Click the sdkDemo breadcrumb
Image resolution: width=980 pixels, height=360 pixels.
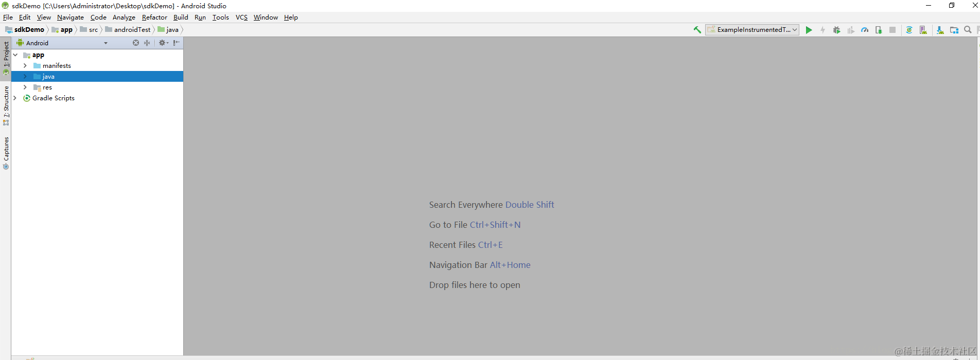pyautogui.click(x=25, y=30)
